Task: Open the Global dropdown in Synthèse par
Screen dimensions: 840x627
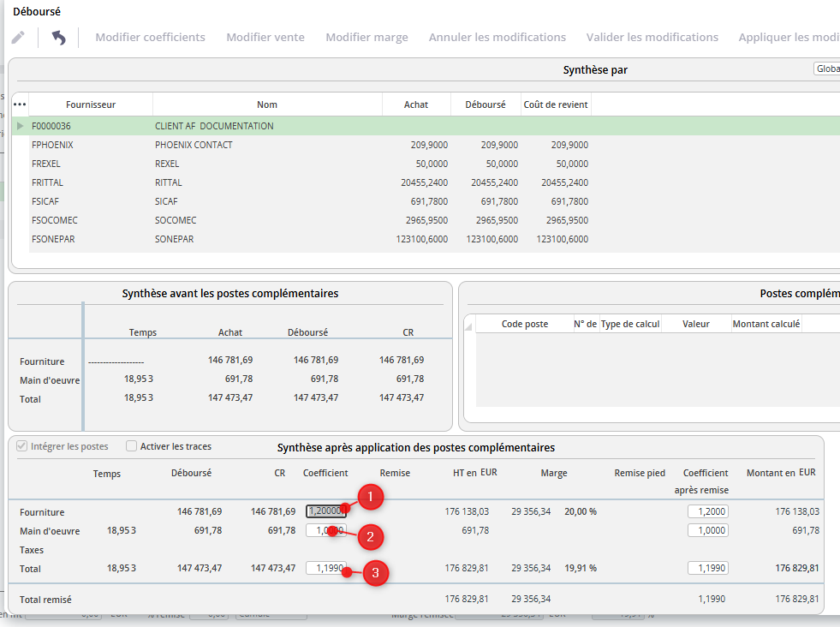Action: point(826,69)
